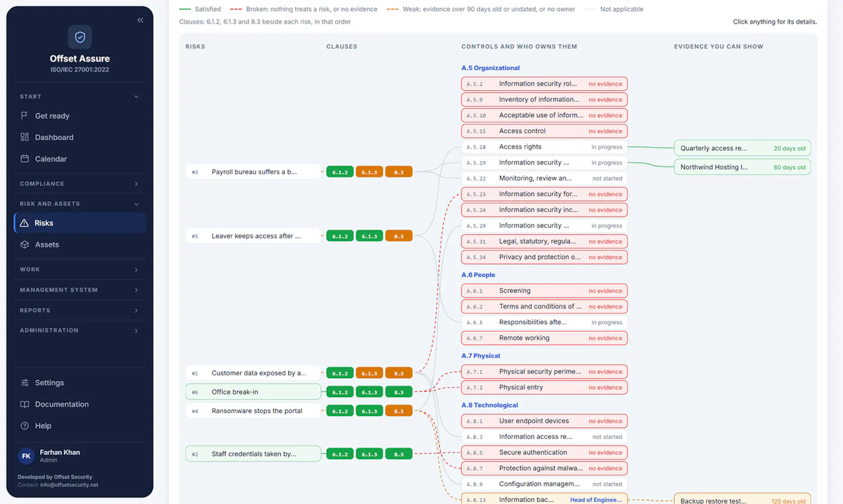The width and height of the screenshot is (843, 504).
Task: Collapse the START section
Action: pyautogui.click(x=80, y=96)
